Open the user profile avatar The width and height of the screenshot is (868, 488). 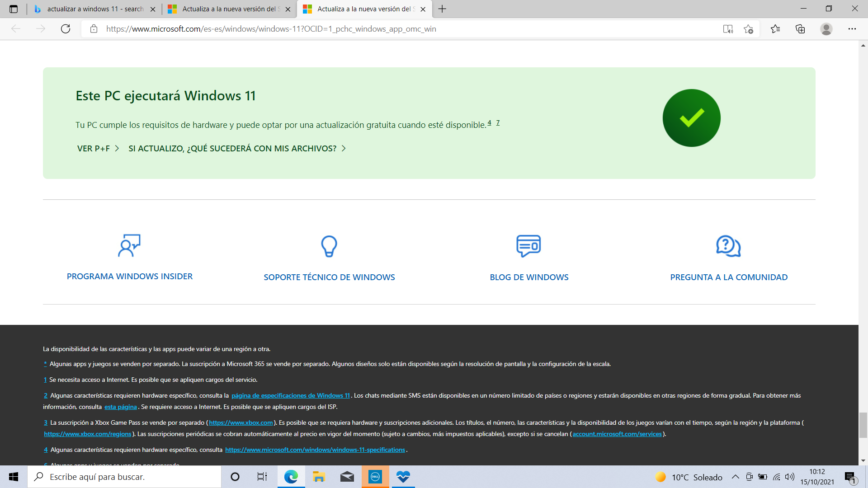826,29
